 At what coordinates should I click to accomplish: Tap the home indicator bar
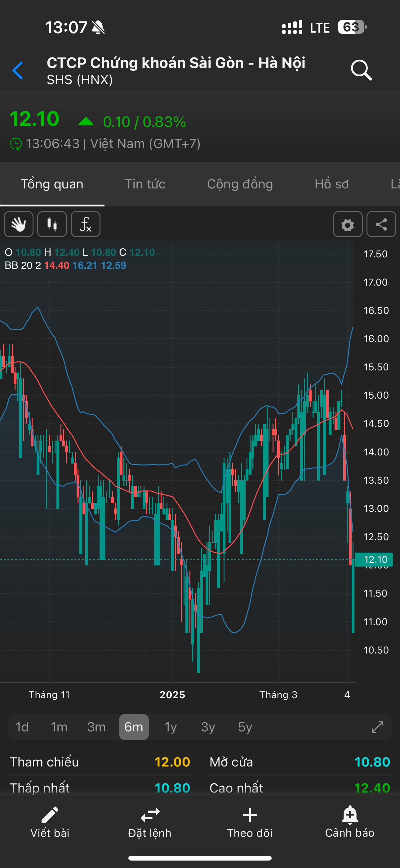tap(200, 858)
